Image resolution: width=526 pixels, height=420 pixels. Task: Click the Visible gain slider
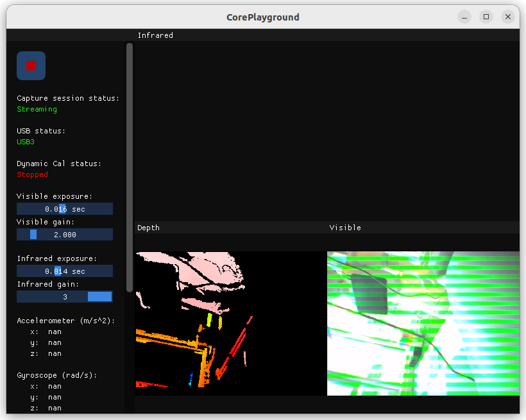click(x=65, y=235)
